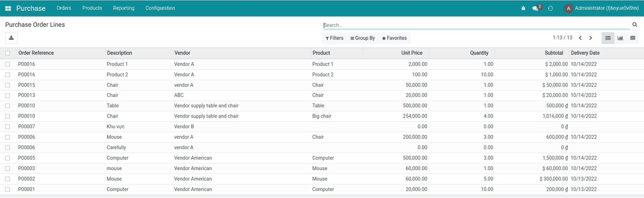Open Administrator user menu
The image size is (644, 198).
click(x=602, y=9)
